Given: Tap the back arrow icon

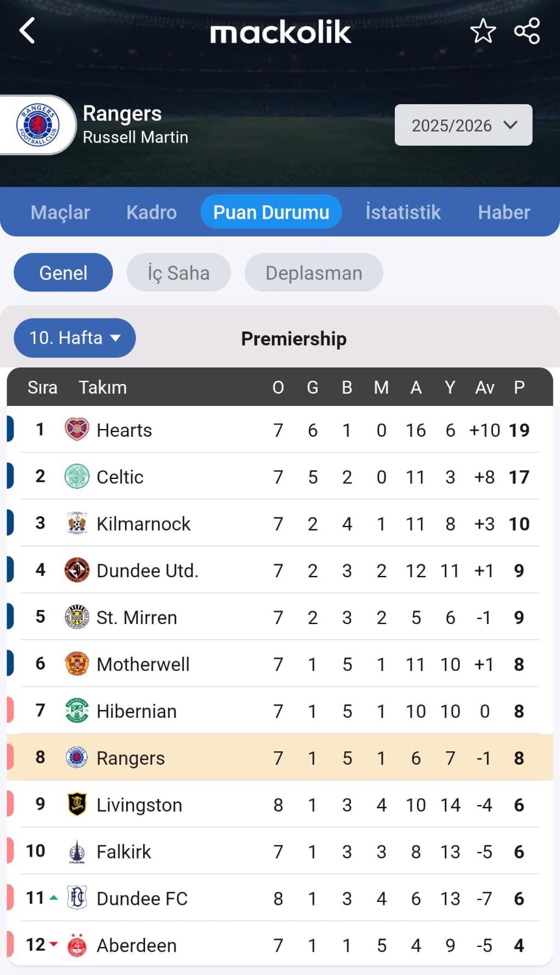Looking at the screenshot, I should (x=27, y=30).
